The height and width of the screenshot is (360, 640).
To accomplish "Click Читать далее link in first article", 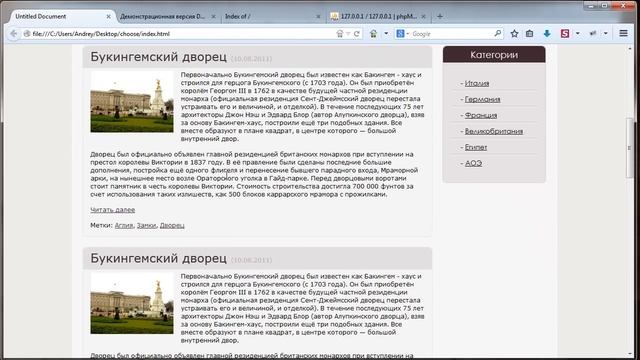I will tap(113, 210).
